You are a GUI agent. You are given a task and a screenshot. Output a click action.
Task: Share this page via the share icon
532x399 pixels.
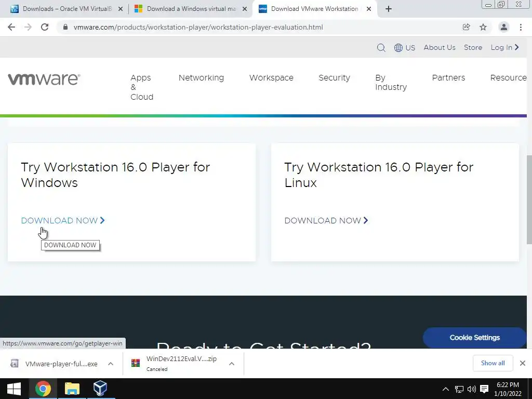pos(467,27)
